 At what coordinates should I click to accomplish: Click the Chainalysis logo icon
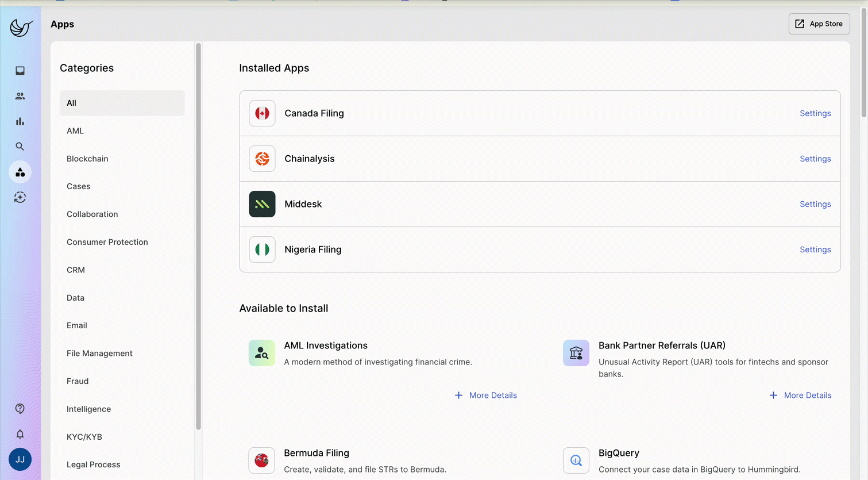click(262, 159)
